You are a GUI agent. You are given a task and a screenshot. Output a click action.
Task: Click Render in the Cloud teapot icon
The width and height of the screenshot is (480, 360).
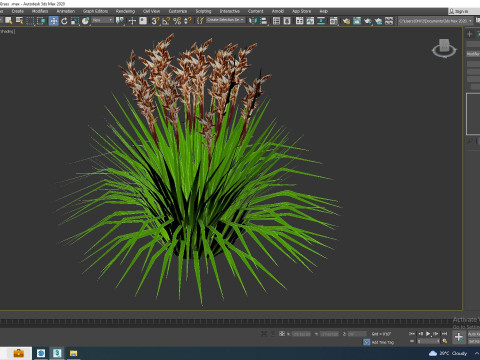(x=378, y=21)
